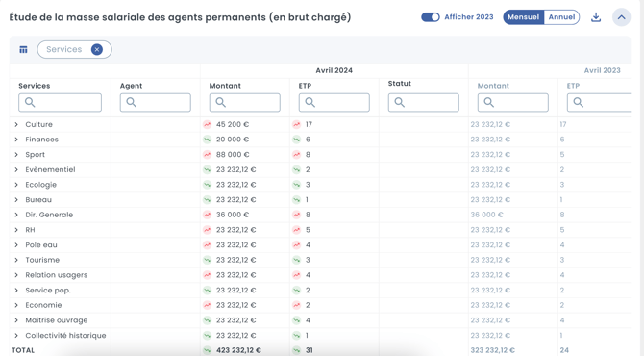The image size is (644, 356).
Task: Click the Avril 2024 header
Action: pos(334,70)
